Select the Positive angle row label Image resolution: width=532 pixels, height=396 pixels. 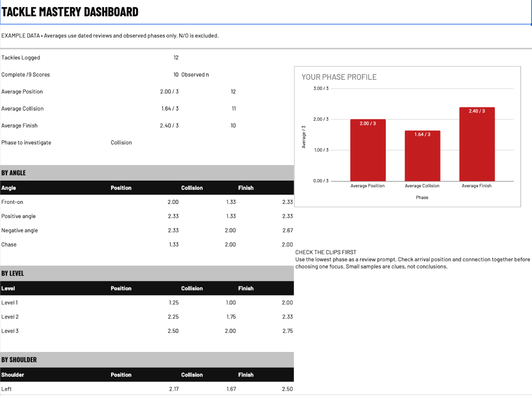click(x=19, y=216)
